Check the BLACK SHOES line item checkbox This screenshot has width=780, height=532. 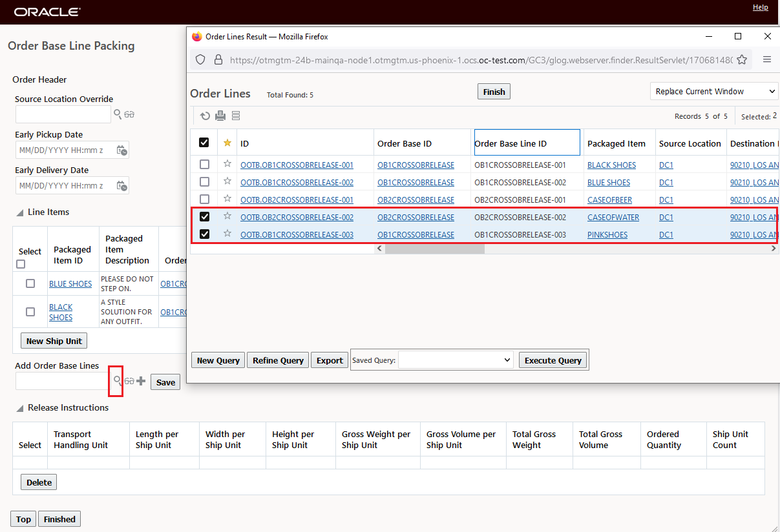[x=30, y=312]
